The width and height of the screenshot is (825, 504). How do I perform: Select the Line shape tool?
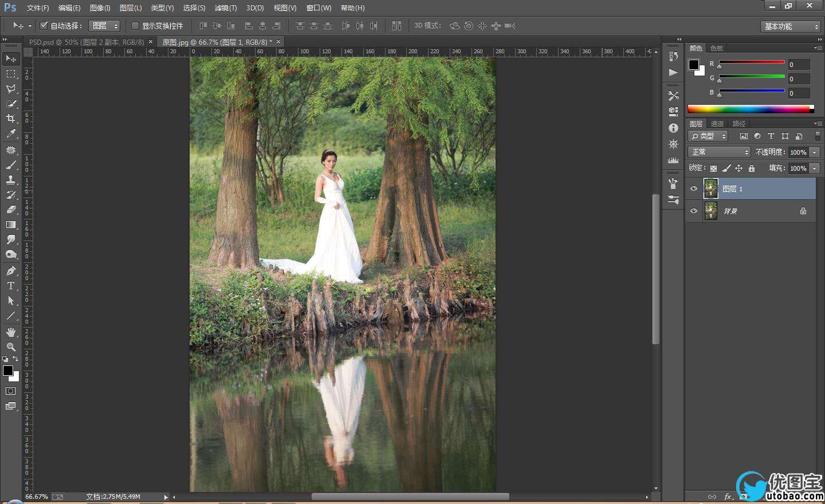click(10, 316)
